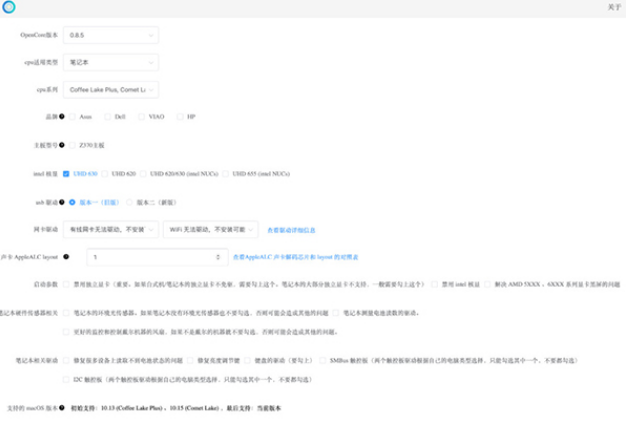
Task: Open the 查看驱动详细信息 link
Action: (x=291, y=230)
